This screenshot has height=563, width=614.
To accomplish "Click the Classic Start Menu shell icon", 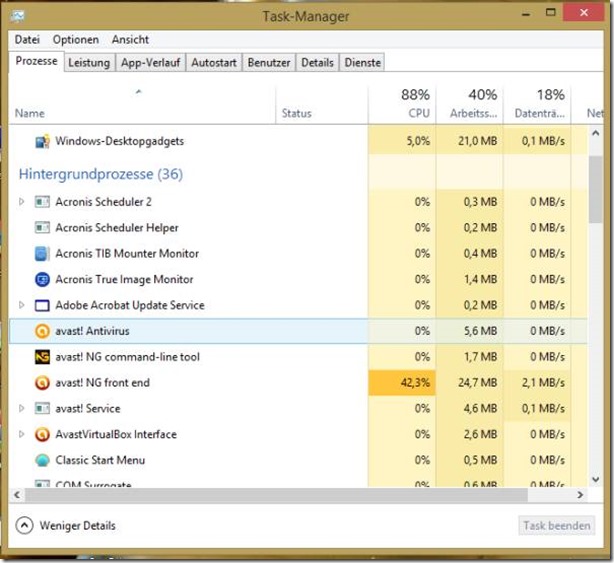I will tap(42, 460).
